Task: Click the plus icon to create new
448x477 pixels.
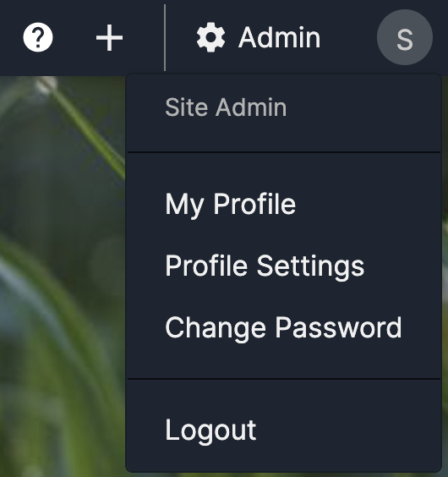Action: point(110,38)
